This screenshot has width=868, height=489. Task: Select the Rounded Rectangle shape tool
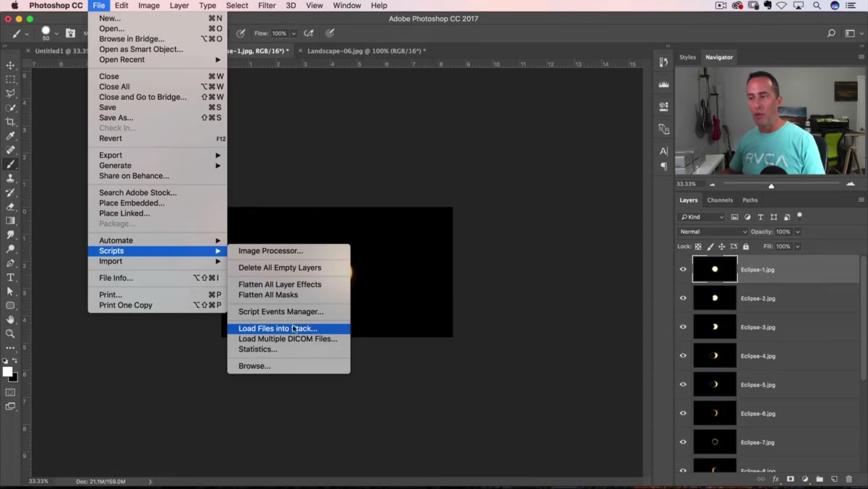(x=10, y=305)
